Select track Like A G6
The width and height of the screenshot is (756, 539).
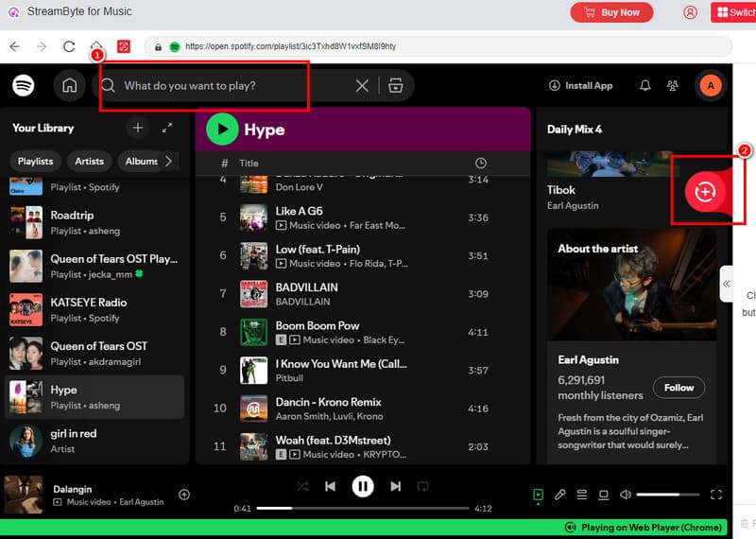click(363, 217)
